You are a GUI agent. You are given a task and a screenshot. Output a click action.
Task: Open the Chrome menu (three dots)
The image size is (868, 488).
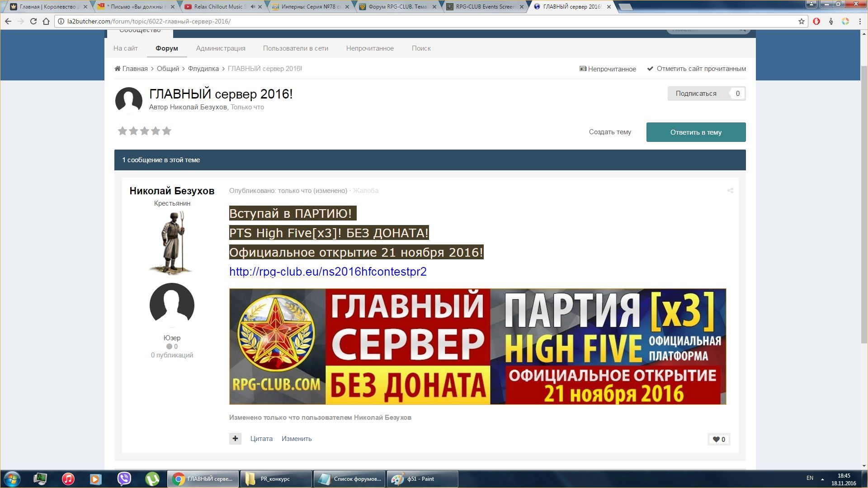(x=860, y=21)
